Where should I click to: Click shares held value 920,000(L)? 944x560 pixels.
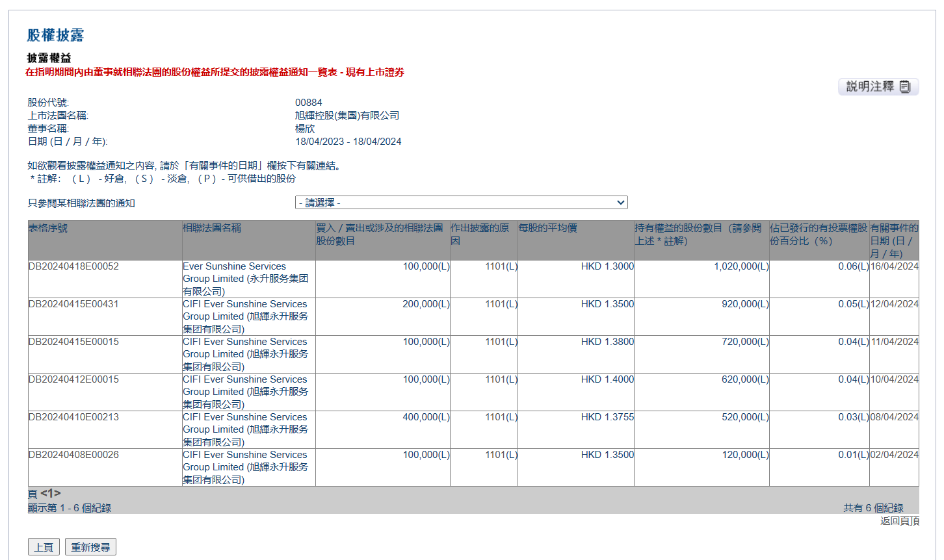click(x=745, y=304)
